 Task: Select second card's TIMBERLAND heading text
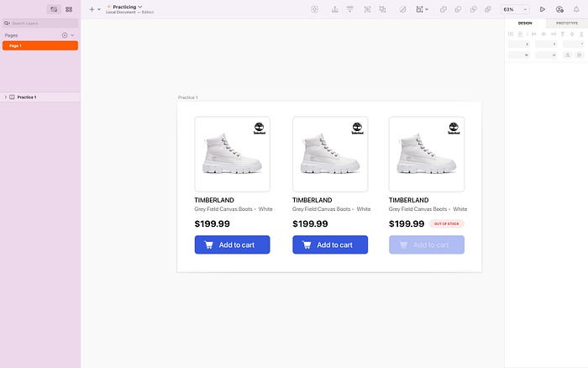(x=312, y=200)
